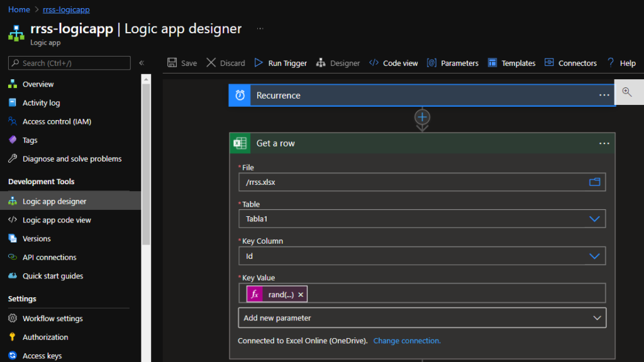Expand the Key Column dropdown showing Id

coord(594,256)
